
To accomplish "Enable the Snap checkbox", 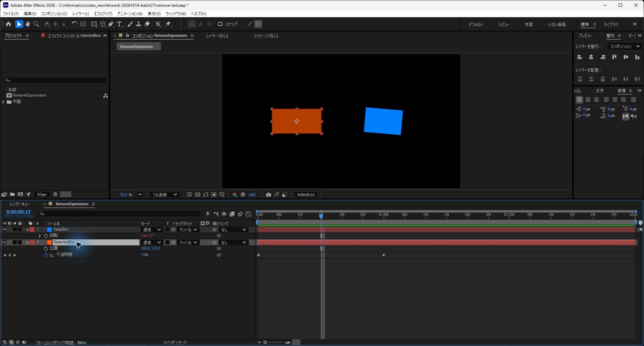I will [x=220, y=24].
